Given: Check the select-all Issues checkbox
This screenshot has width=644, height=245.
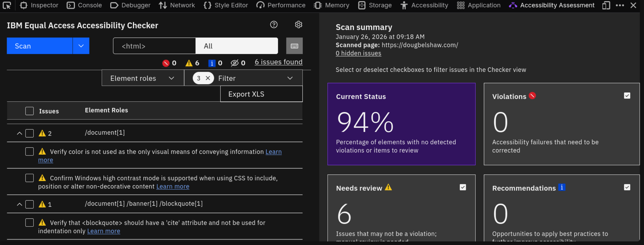Looking at the screenshot, I should click(x=30, y=111).
